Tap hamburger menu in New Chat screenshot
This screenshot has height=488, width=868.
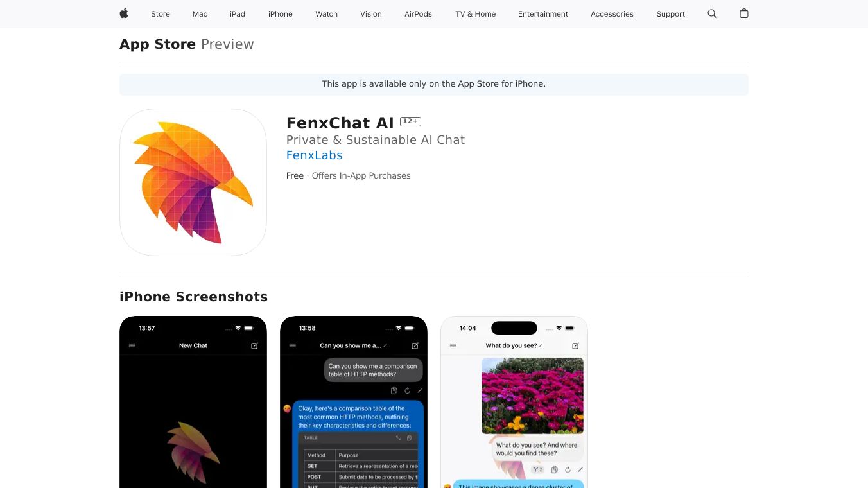click(x=132, y=345)
